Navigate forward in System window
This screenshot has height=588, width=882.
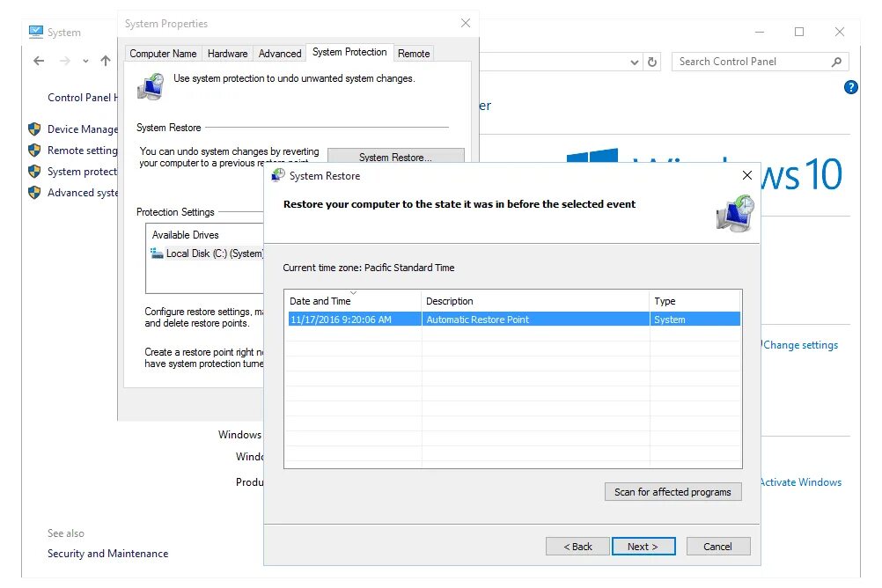tap(65, 61)
